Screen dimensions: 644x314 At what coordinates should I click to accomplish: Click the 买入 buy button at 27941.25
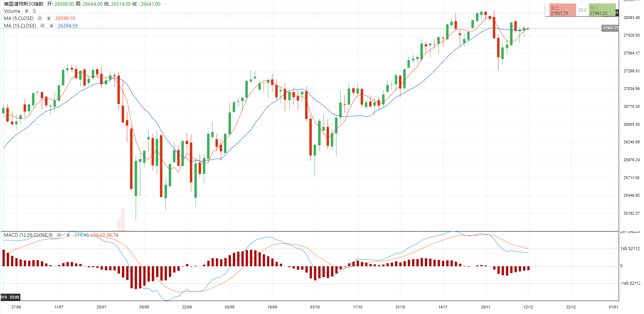click(x=602, y=10)
